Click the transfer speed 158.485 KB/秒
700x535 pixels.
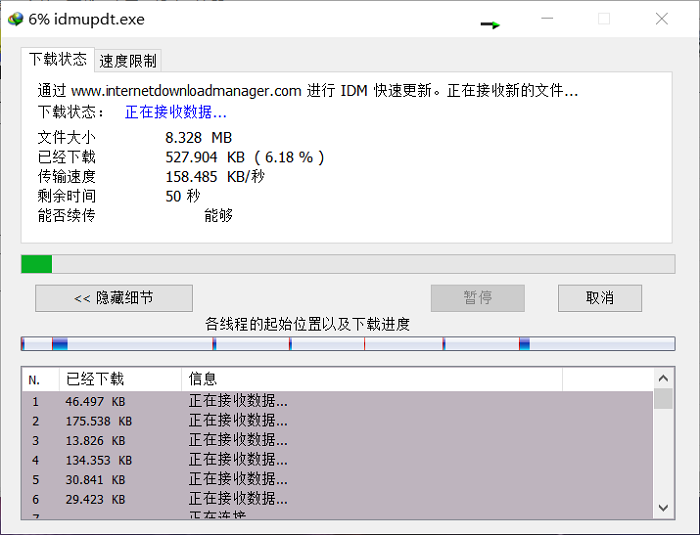pos(215,176)
